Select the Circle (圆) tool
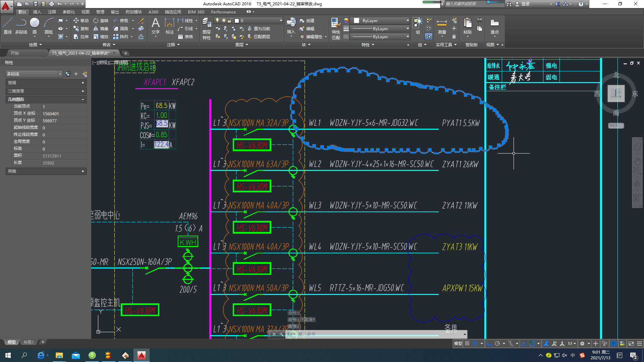This screenshot has width=644, height=362. pos(34,26)
